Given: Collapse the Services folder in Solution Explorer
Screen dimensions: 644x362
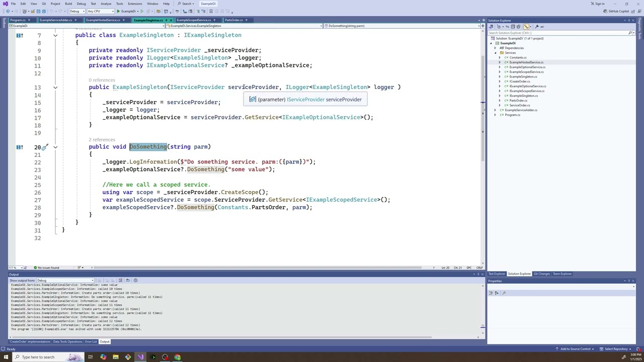Looking at the screenshot, I should click(495, 53).
